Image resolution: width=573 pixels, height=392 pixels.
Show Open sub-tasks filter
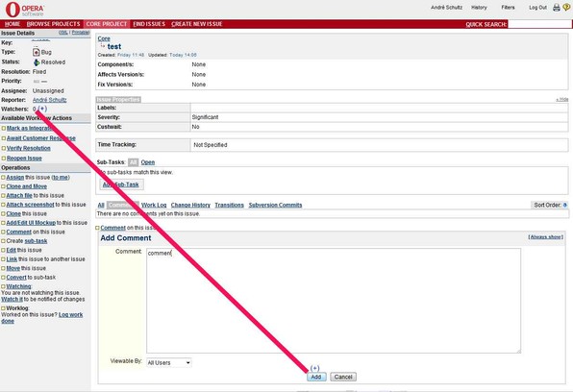point(148,162)
